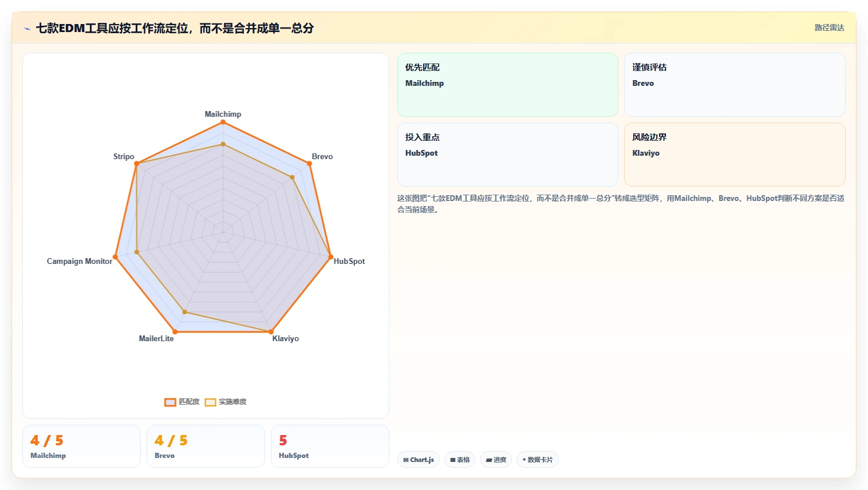Click the Campaign Monitor axis label
Viewport: 868px width, 490px height.
(80, 261)
